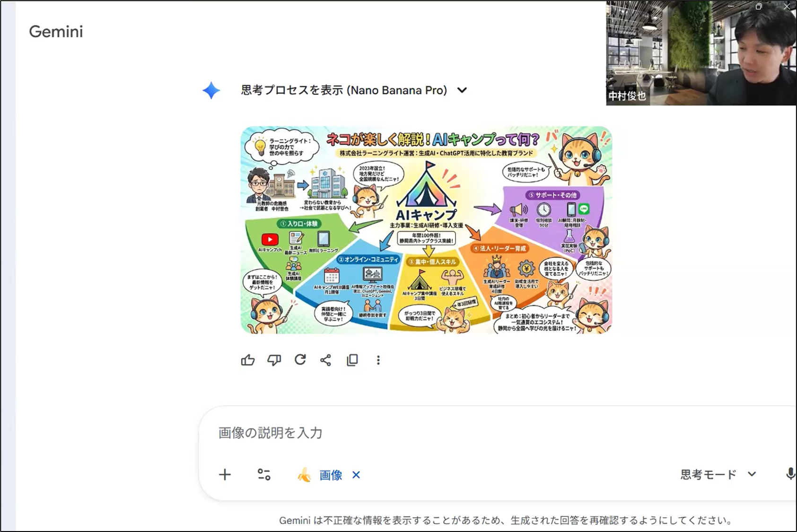Click the plus icon to add files
Viewport: 797px width, 532px height.
click(225, 475)
